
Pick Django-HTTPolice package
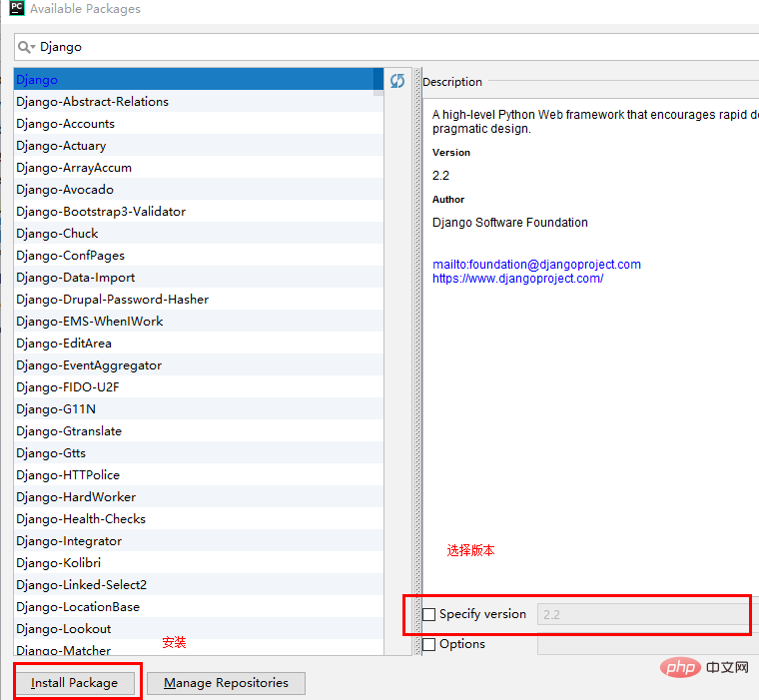click(199, 475)
